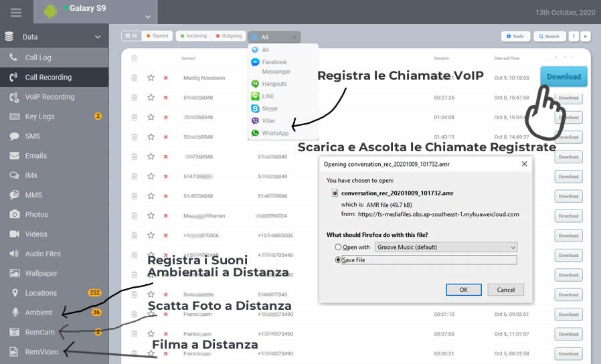Close the Opening conversation dialog
601x364 pixels.
(x=524, y=164)
